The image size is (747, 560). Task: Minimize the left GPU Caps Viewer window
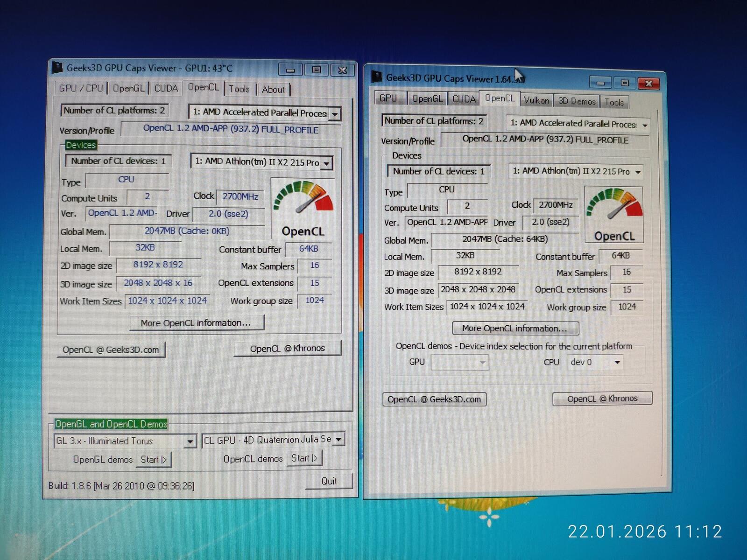click(290, 70)
